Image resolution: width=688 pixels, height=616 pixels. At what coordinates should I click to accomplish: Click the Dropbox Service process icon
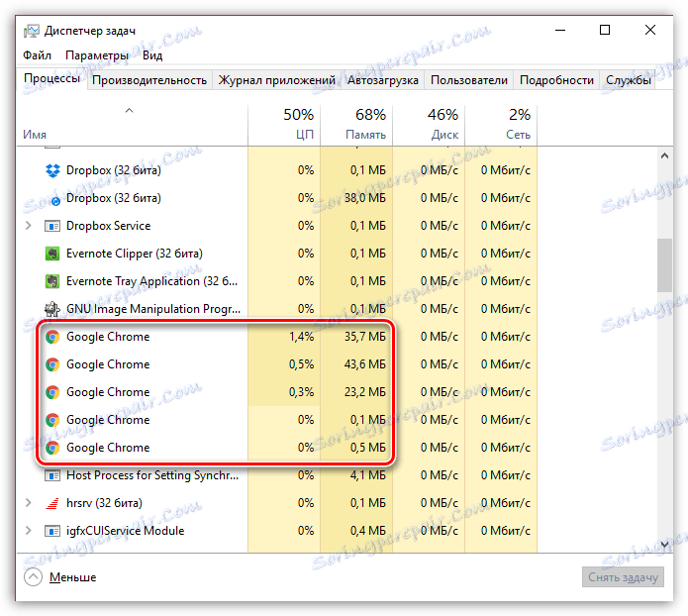pos(52,226)
